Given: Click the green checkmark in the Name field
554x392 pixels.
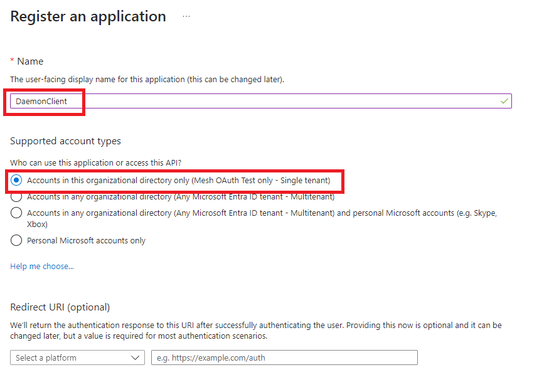Looking at the screenshot, I should click(x=504, y=101).
